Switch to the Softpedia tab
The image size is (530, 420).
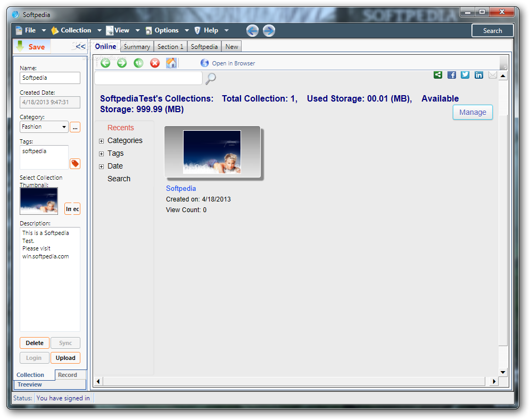pos(204,47)
